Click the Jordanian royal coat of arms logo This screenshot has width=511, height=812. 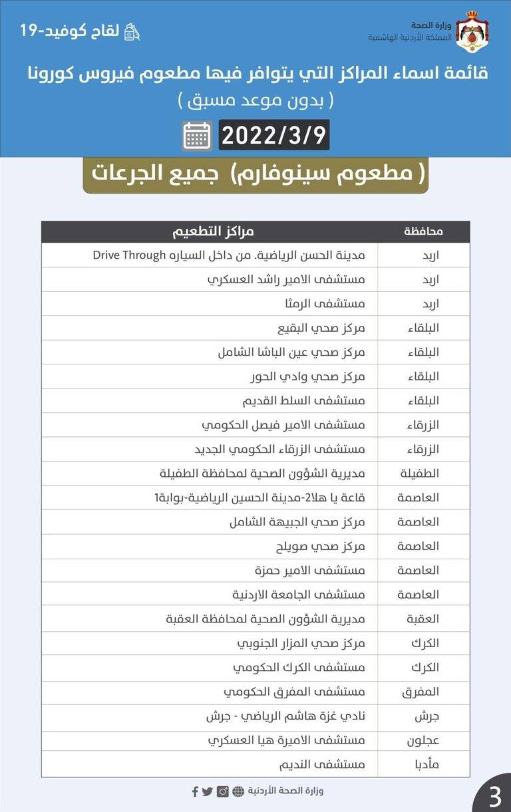click(x=473, y=31)
